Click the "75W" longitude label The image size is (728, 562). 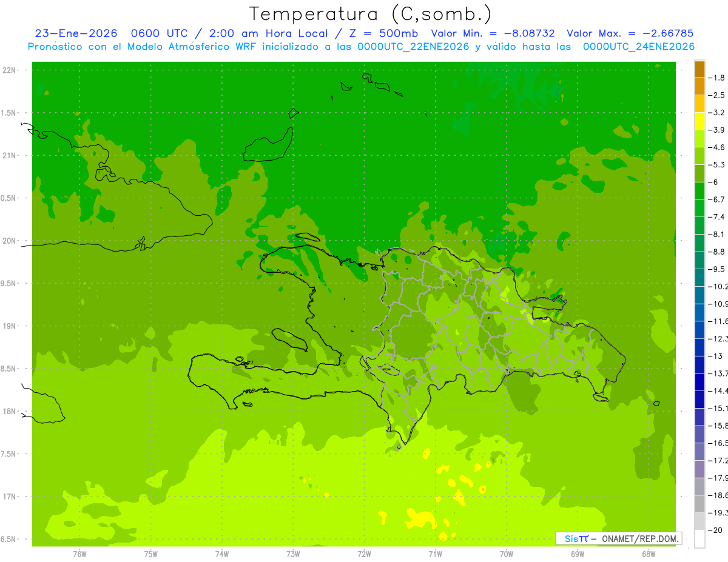point(150,554)
